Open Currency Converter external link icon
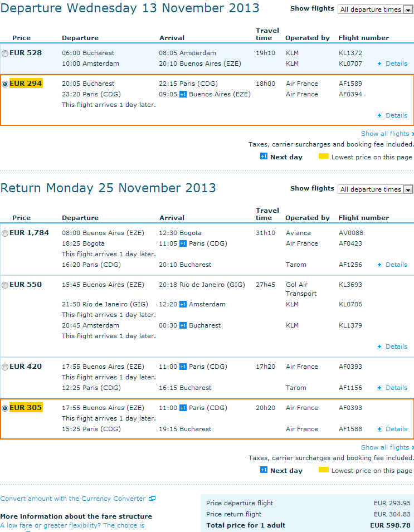 (x=152, y=499)
